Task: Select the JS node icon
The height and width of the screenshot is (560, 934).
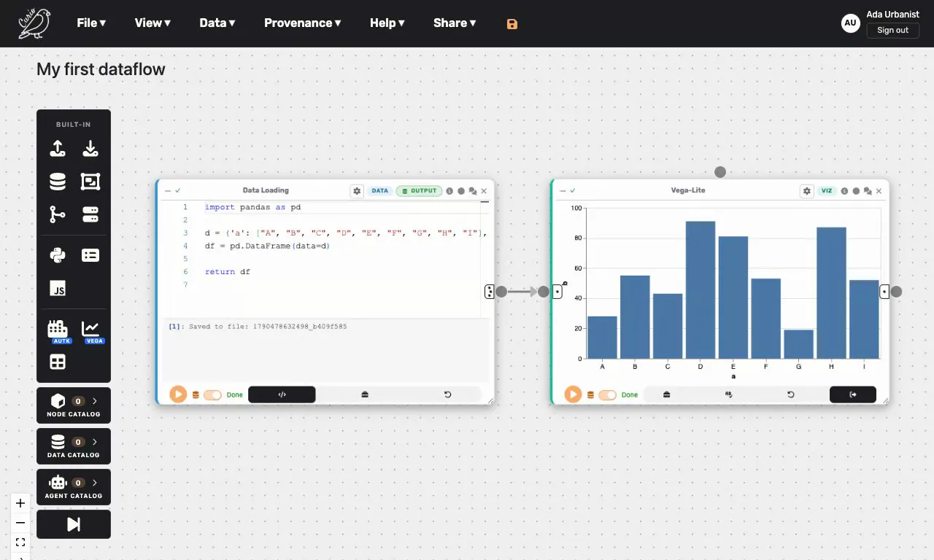Action: tap(58, 288)
